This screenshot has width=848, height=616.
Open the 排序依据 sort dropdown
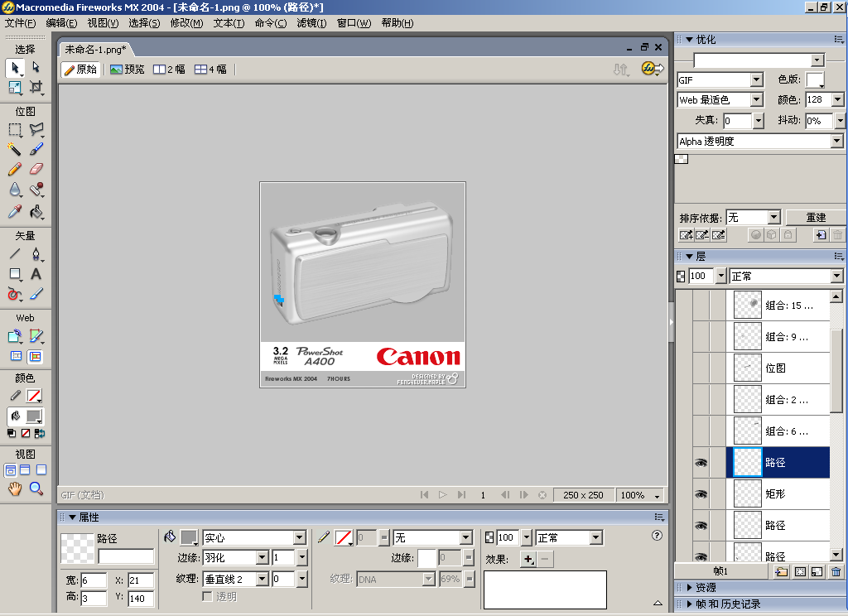click(x=774, y=218)
